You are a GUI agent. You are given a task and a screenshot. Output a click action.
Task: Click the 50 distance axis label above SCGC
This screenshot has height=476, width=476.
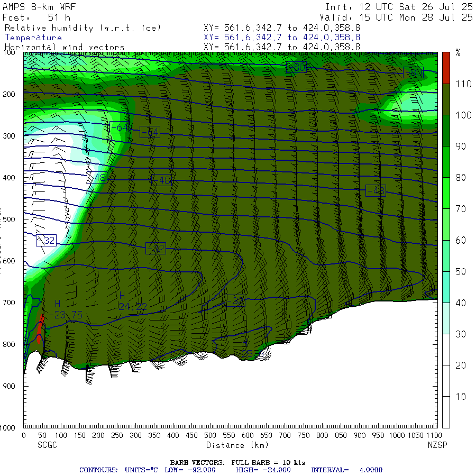click(x=42, y=435)
